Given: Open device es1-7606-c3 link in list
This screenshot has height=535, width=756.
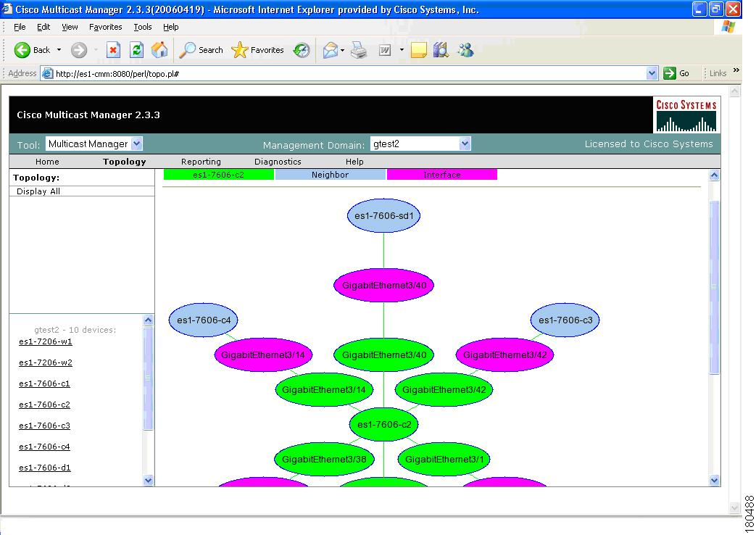Looking at the screenshot, I should pos(44,426).
